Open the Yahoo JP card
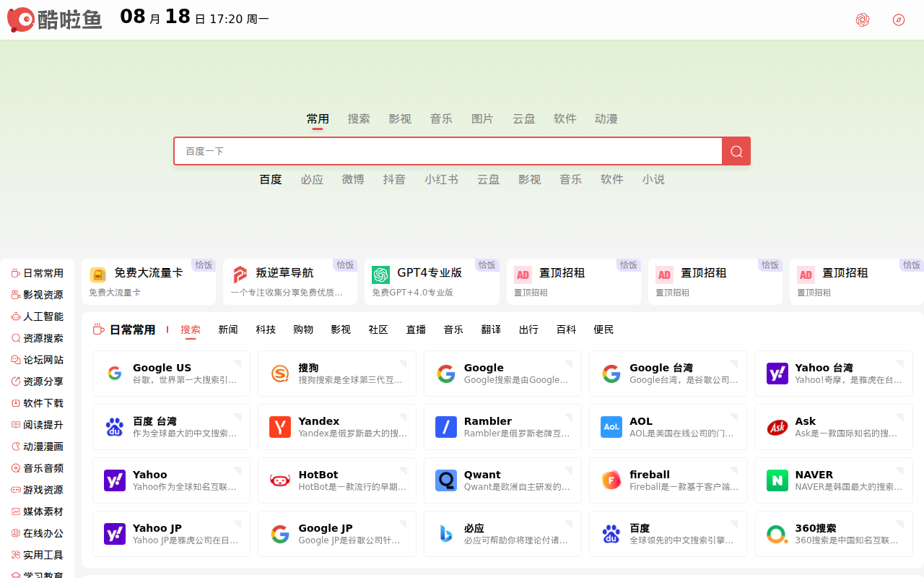The width and height of the screenshot is (924, 578). click(171, 534)
